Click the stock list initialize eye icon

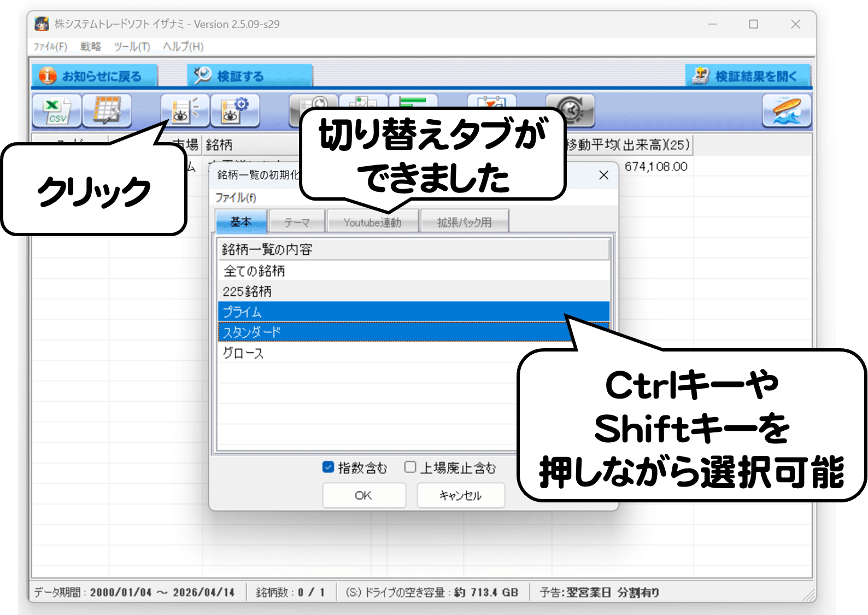185,111
